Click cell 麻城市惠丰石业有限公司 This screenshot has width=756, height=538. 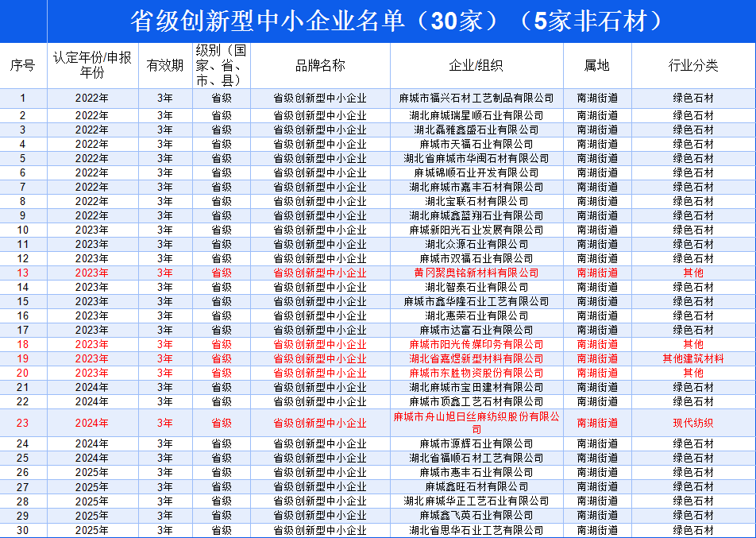[476, 473]
